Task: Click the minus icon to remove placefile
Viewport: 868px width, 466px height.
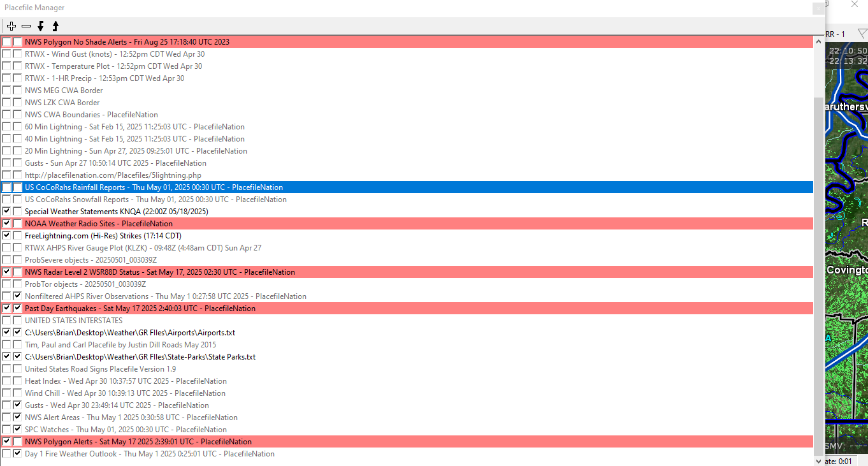Action: 26,26
